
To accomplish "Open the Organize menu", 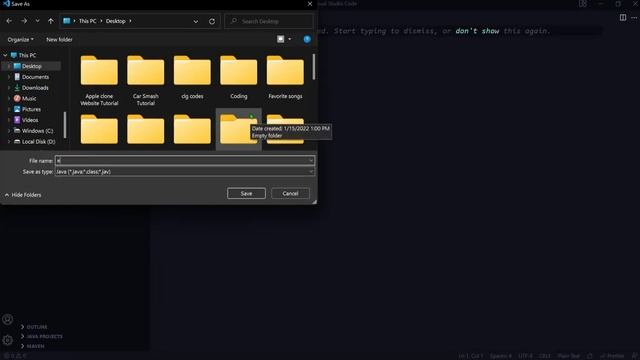I will pyautogui.click(x=20, y=40).
